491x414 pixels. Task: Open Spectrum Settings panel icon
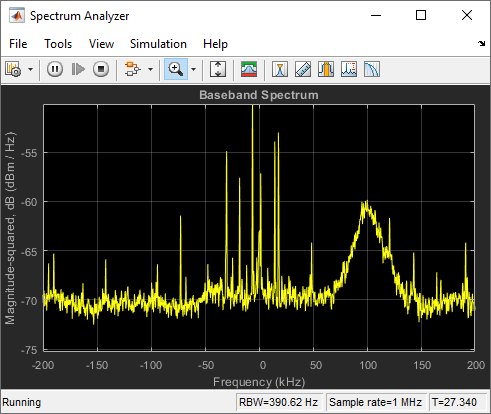pos(249,70)
